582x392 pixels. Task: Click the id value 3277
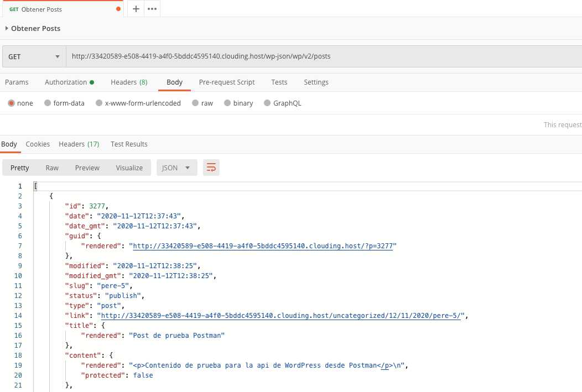(x=97, y=206)
